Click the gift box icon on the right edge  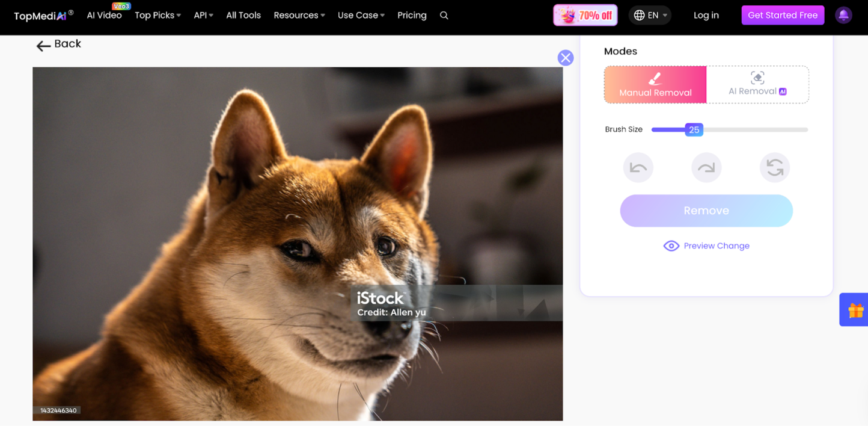point(854,309)
